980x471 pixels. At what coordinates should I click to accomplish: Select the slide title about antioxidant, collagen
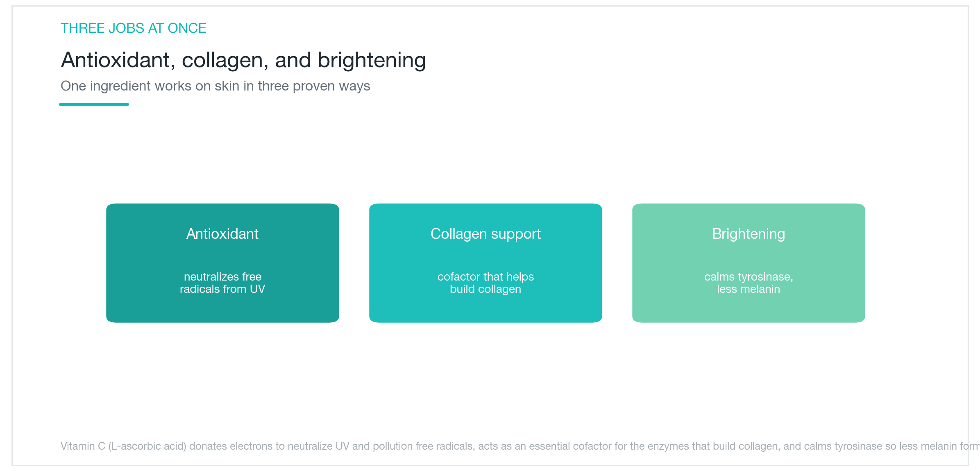click(x=243, y=60)
